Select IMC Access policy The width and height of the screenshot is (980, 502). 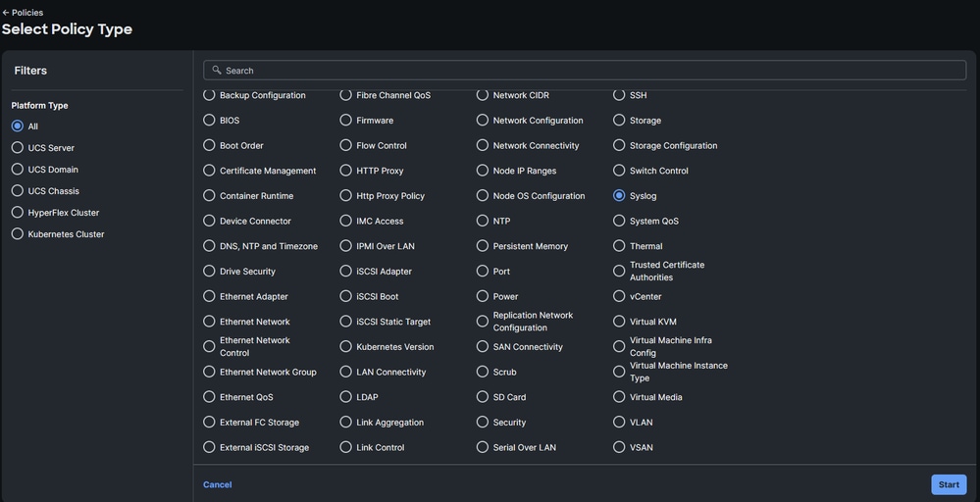(x=345, y=221)
